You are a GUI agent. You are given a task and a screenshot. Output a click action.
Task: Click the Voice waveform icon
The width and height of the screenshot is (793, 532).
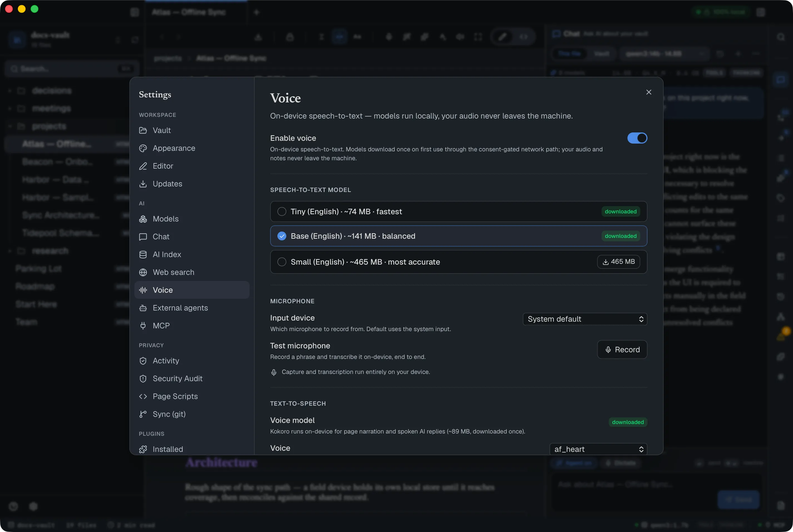pyautogui.click(x=143, y=290)
